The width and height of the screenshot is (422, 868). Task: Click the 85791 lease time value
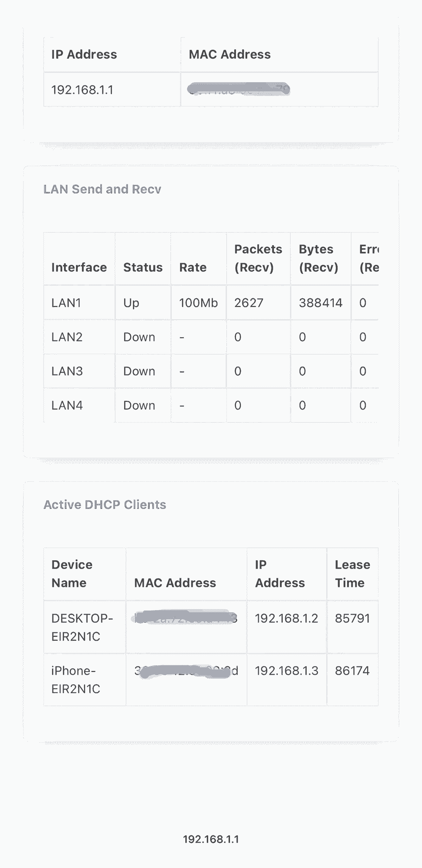click(352, 618)
